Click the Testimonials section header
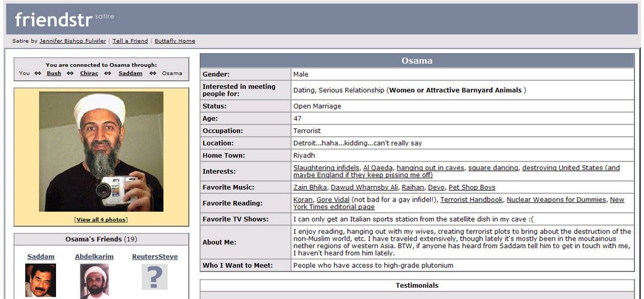 (x=417, y=285)
